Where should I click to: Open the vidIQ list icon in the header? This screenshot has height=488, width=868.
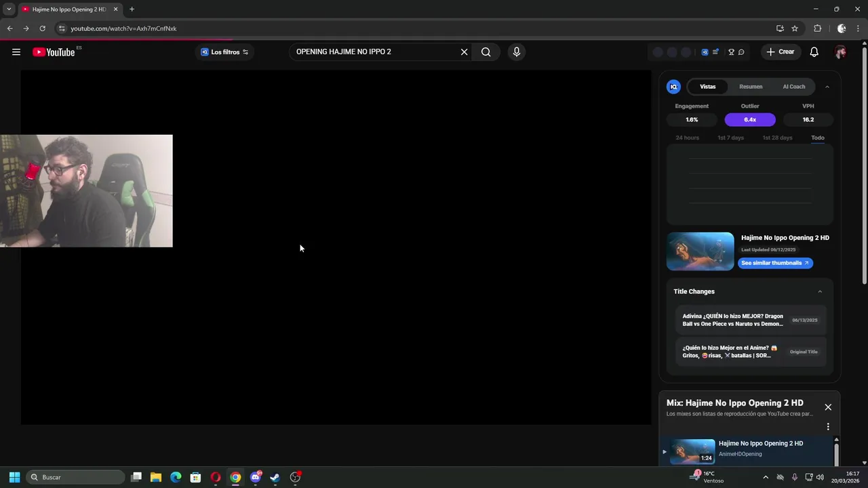(x=715, y=52)
